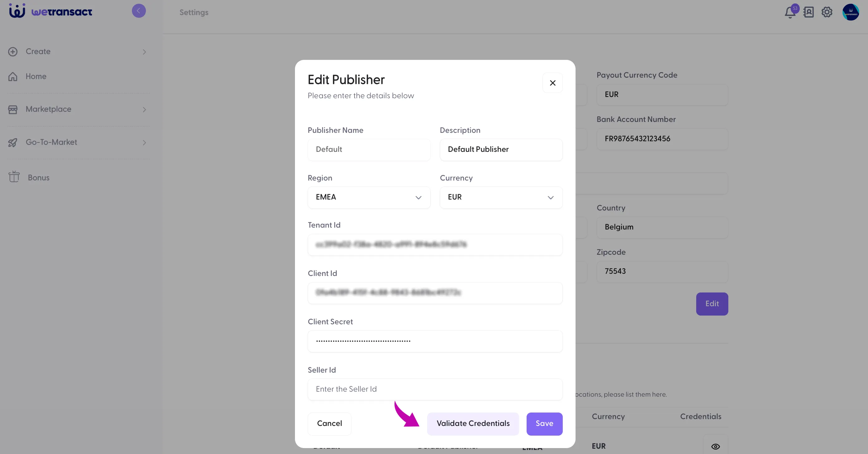Click the Marketplace storefront icon

pyautogui.click(x=13, y=109)
